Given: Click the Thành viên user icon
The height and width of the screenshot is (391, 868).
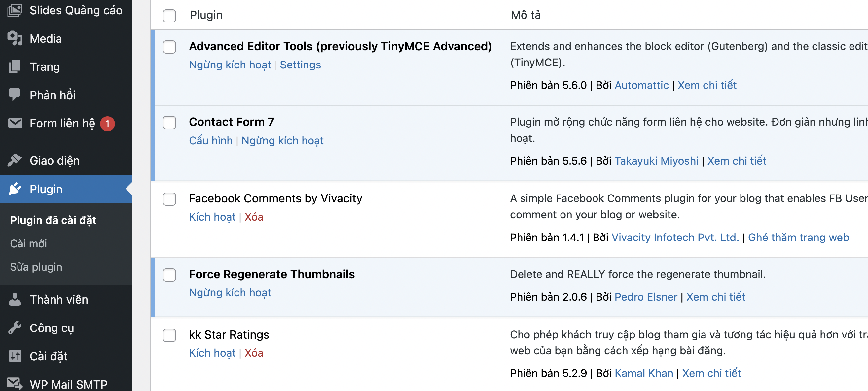Looking at the screenshot, I should (x=15, y=300).
